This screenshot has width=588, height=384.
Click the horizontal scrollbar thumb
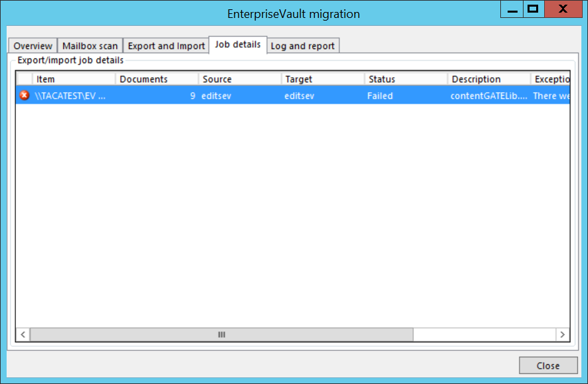tap(222, 334)
